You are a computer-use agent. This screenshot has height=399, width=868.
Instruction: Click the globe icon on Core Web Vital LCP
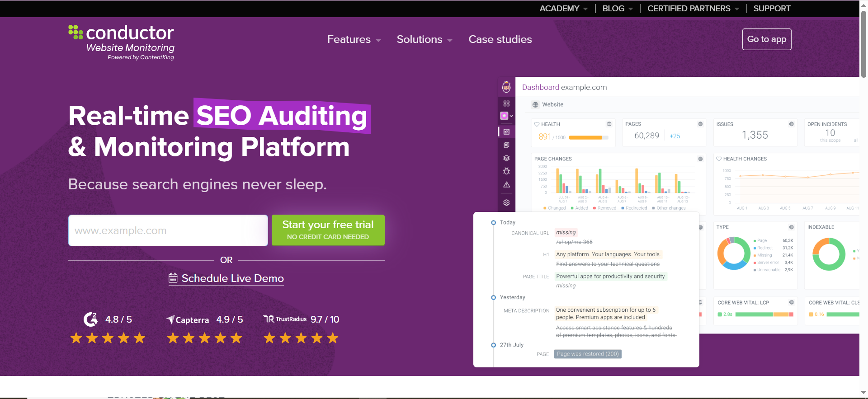point(791,302)
